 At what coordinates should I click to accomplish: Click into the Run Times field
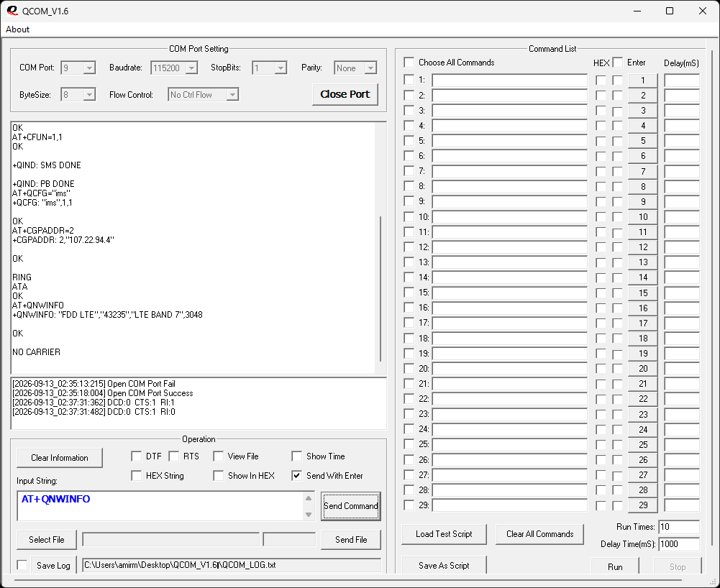tap(679, 527)
